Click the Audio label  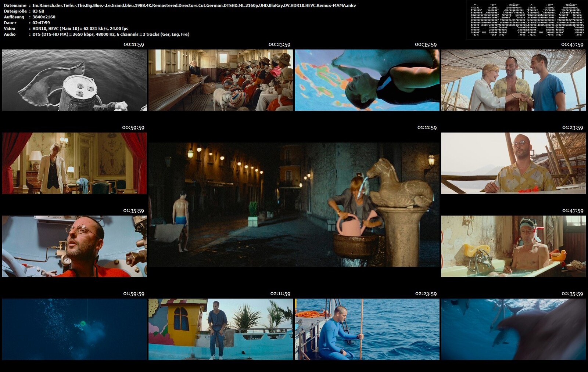(10, 34)
